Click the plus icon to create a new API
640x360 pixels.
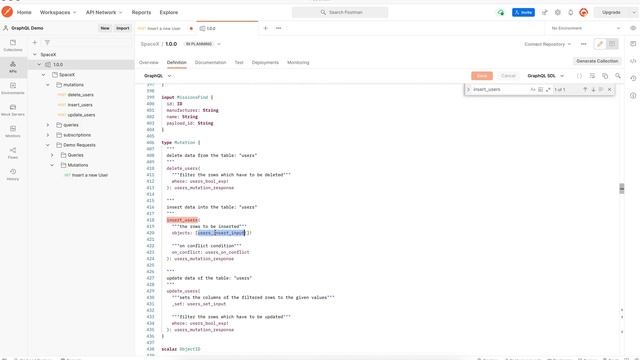[35, 42]
